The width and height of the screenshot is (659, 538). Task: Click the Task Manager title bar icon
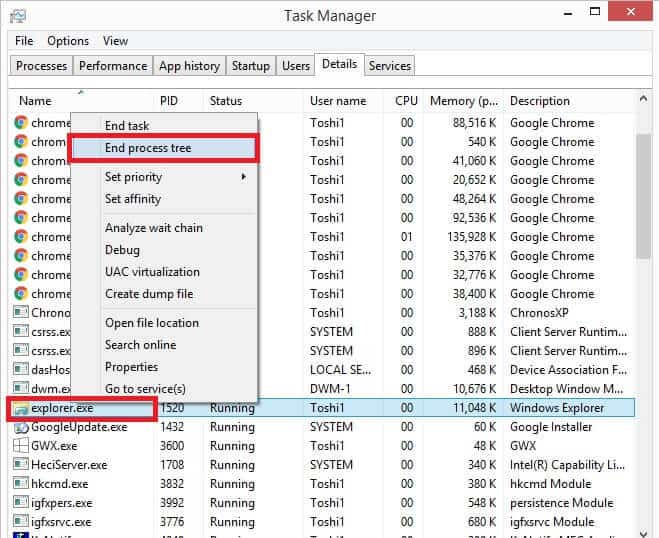(18, 16)
